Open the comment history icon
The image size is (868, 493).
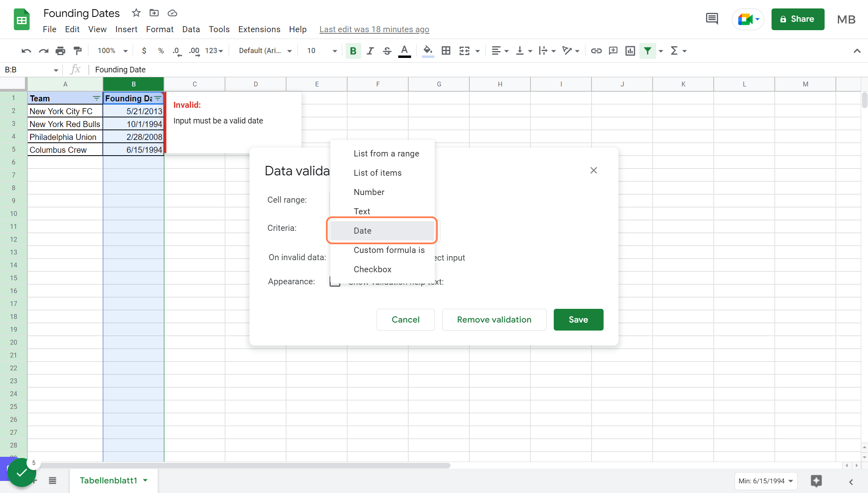point(712,19)
